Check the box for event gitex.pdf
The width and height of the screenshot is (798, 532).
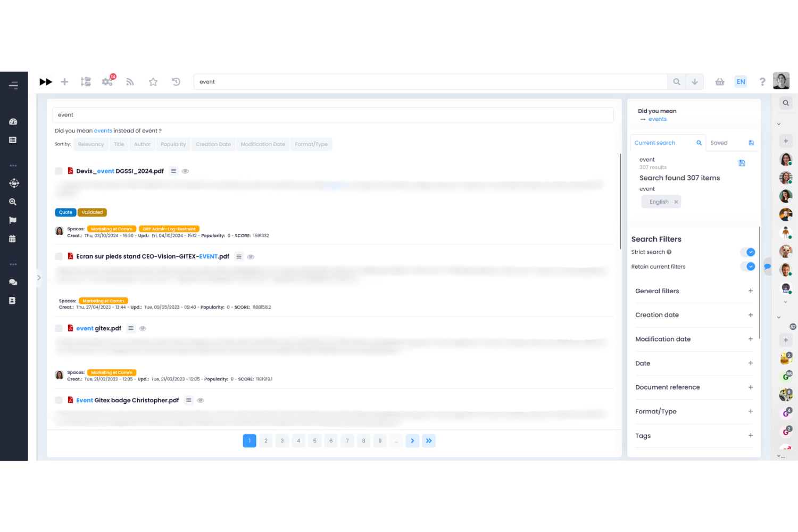pyautogui.click(x=59, y=328)
